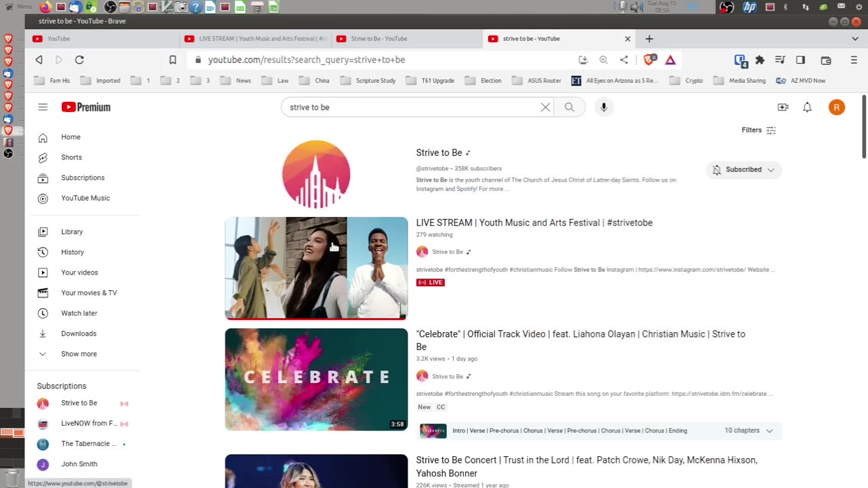Open the ASUS Router bookmark

click(x=537, y=81)
